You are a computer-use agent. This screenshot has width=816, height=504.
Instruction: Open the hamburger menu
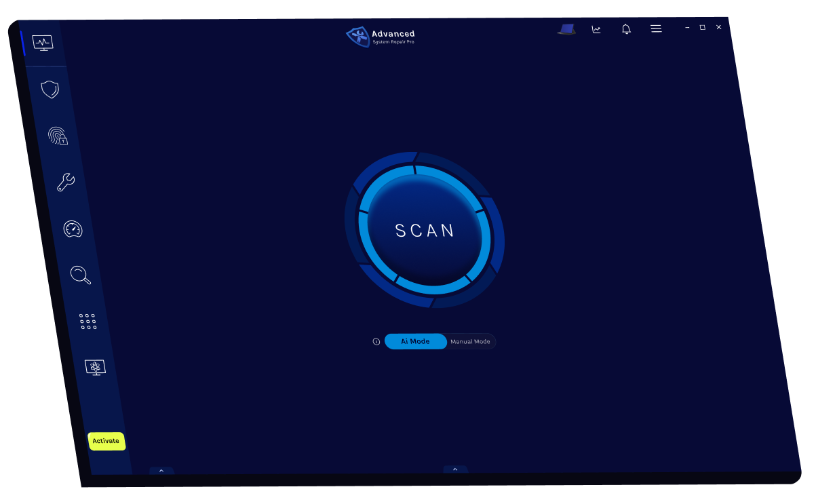[x=656, y=29]
